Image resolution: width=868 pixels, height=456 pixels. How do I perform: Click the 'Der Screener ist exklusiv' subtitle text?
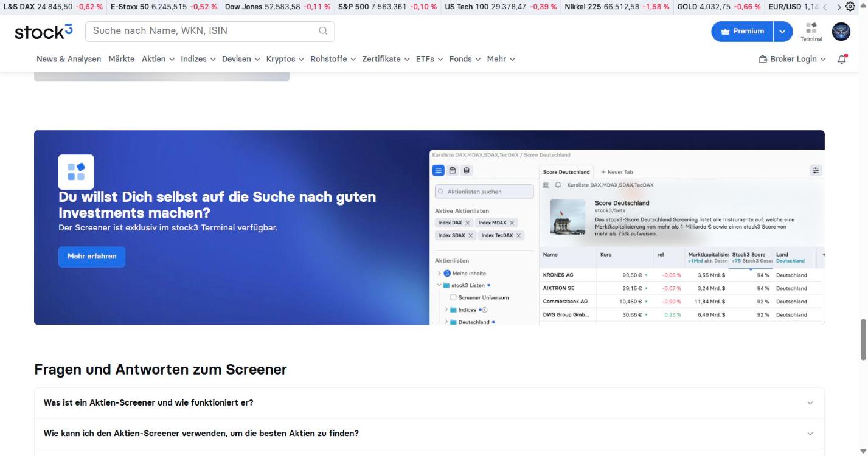tap(168, 228)
